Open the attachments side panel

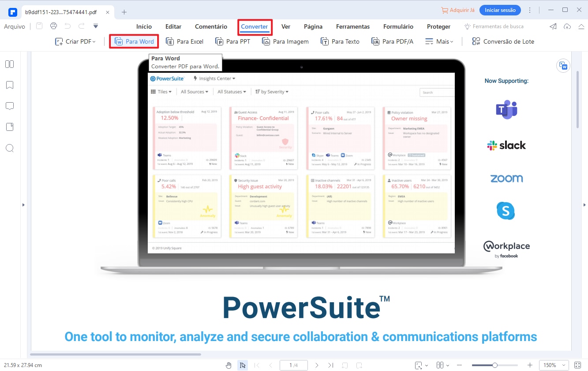pyautogui.click(x=10, y=127)
